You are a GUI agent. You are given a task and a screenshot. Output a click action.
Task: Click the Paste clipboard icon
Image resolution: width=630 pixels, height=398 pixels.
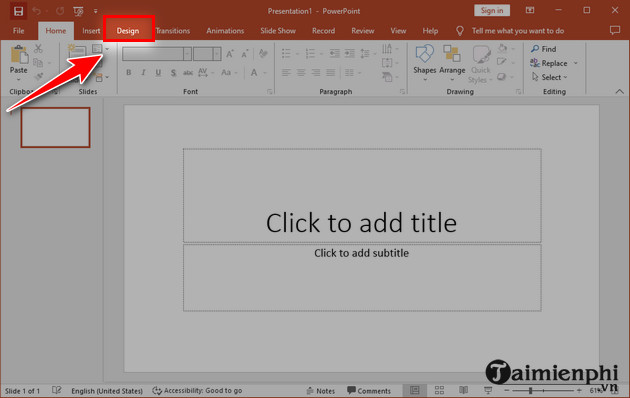19,54
